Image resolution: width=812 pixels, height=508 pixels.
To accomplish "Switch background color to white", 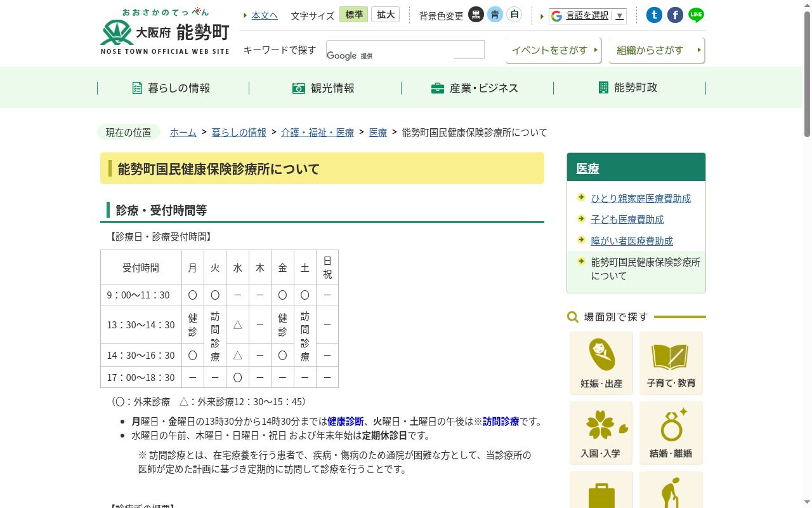I will 514,15.
